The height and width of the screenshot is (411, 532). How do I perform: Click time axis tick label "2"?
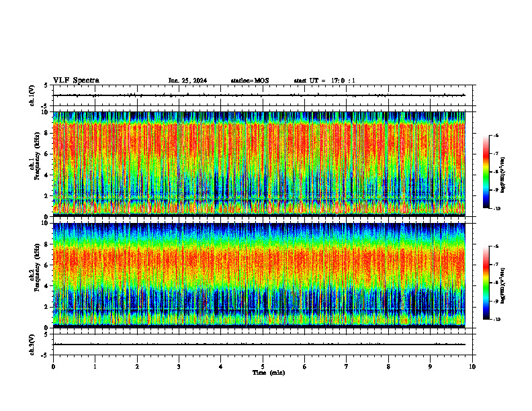click(x=137, y=367)
